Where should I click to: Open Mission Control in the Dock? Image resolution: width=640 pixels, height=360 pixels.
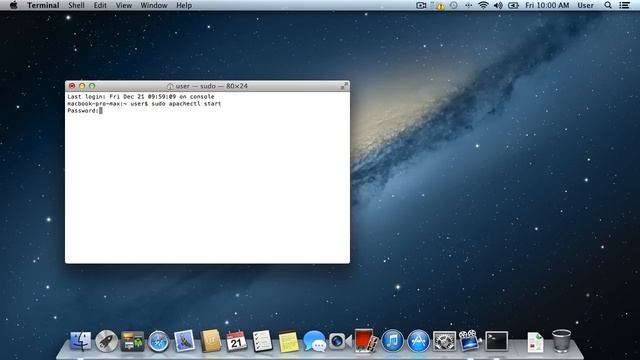[132, 341]
